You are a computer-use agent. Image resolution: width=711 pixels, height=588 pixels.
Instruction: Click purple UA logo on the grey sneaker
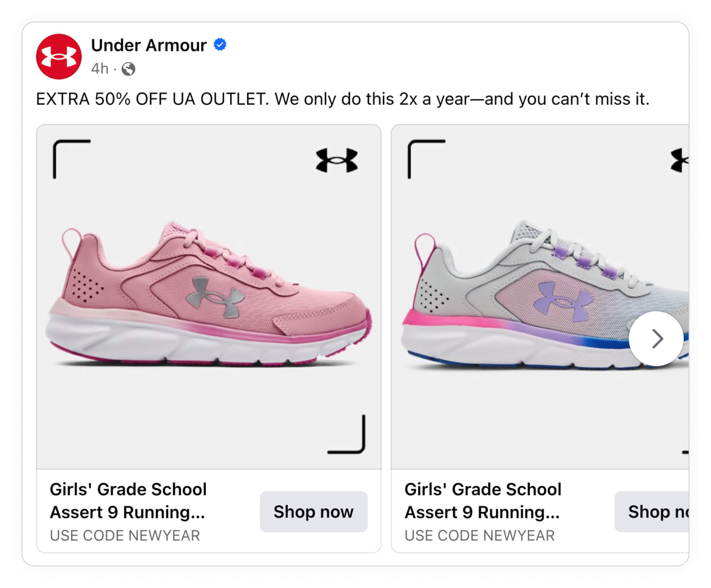click(563, 301)
